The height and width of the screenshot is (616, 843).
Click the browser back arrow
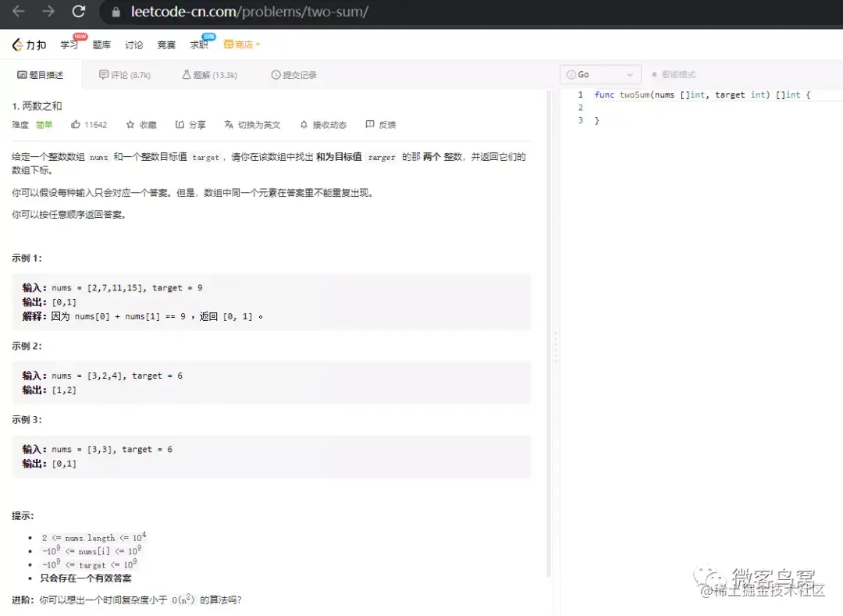coord(18,11)
